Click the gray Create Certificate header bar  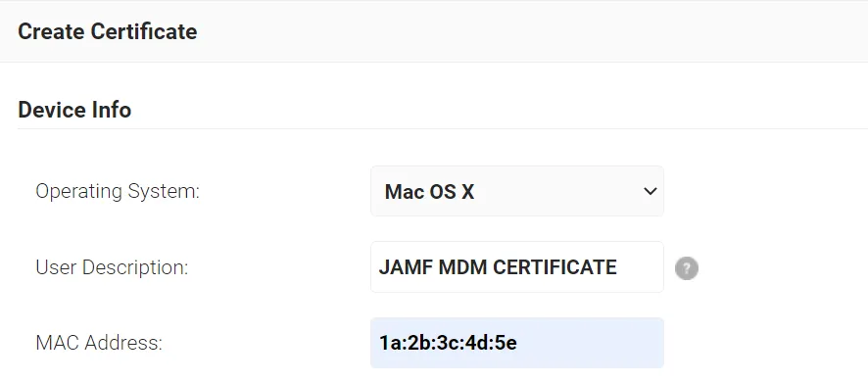click(x=434, y=31)
